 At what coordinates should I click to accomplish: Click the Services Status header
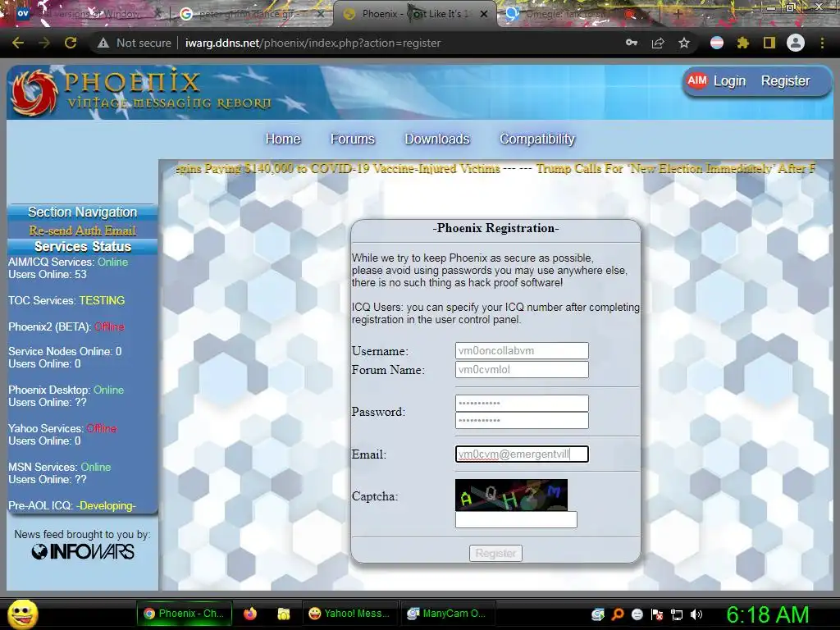pos(83,246)
